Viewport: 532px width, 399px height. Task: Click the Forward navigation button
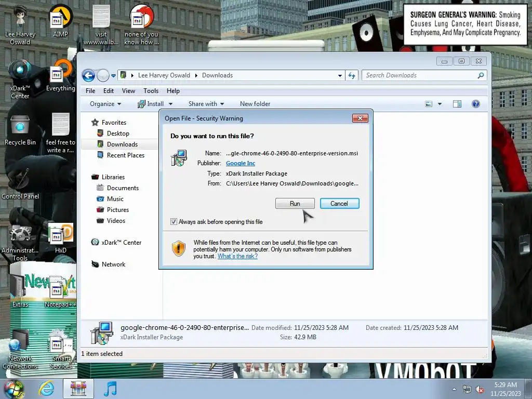point(103,75)
